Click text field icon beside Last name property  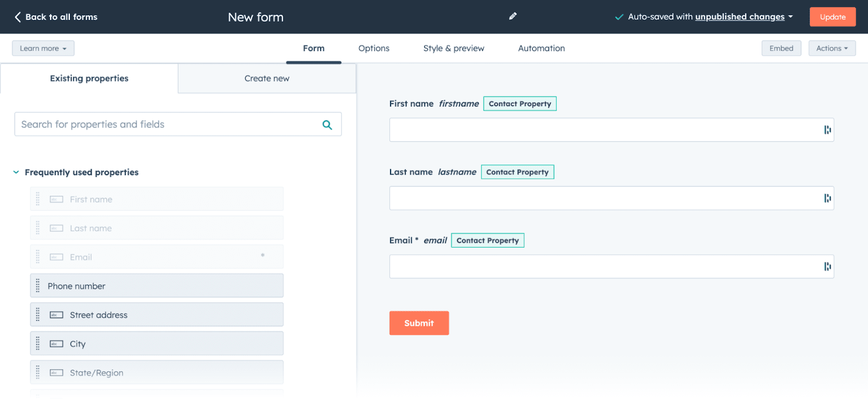click(x=56, y=228)
